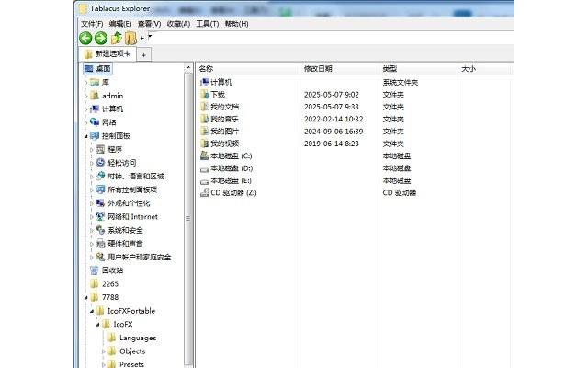The image size is (588, 368).
Task: Click the 轻松访问 icon
Action: (100, 163)
